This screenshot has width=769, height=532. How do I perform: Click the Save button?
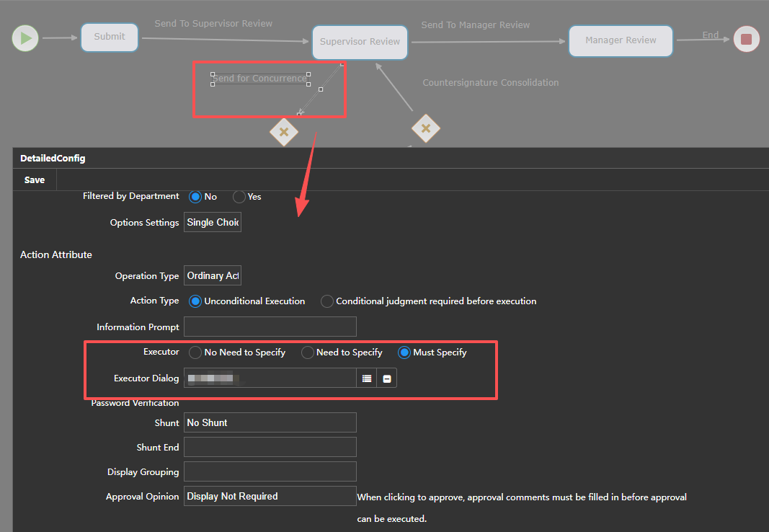click(35, 180)
